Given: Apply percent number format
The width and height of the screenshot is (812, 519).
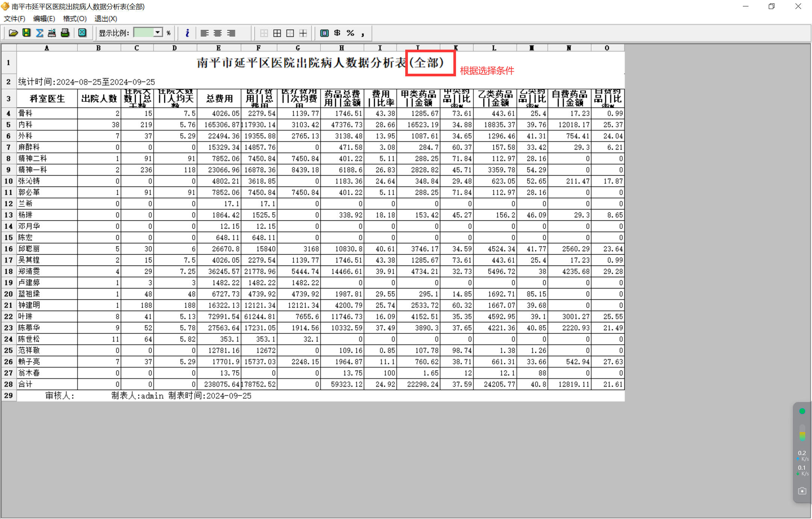Looking at the screenshot, I should coord(350,33).
